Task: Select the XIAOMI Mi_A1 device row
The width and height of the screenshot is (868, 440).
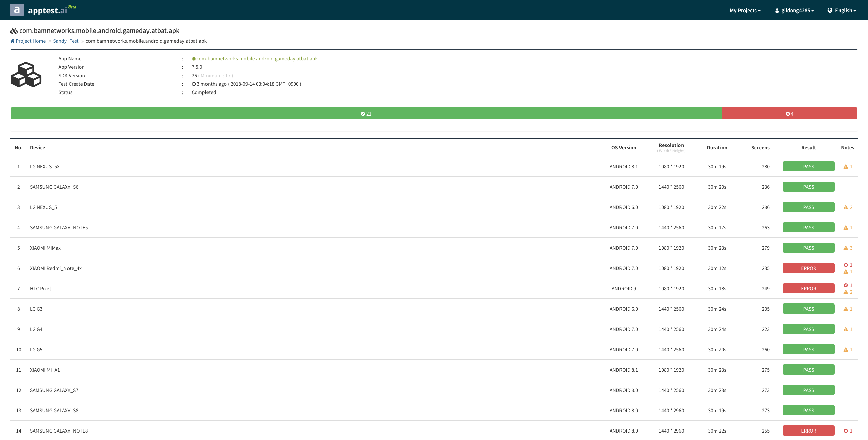Action: pyautogui.click(x=45, y=370)
